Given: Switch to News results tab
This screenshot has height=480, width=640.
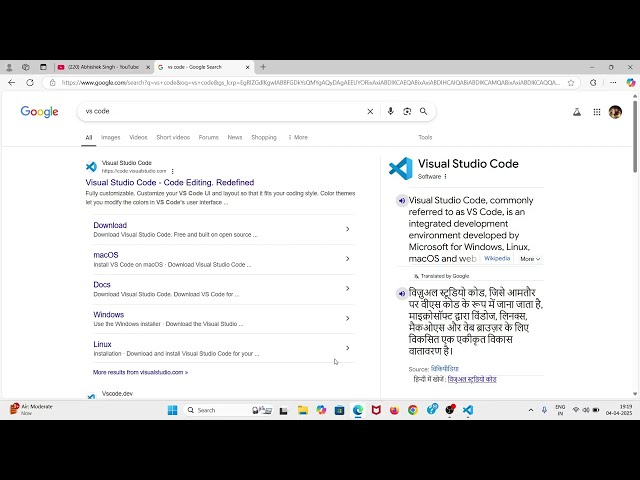Looking at the screenshot, I should click(235, 138).
